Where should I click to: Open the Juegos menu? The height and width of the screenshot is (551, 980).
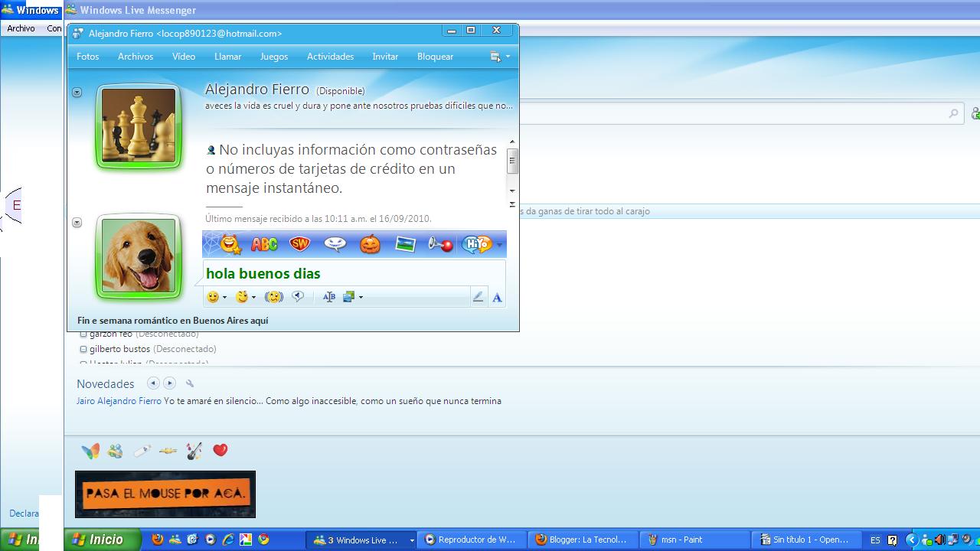pyautogui.click(x=273, y=56)
